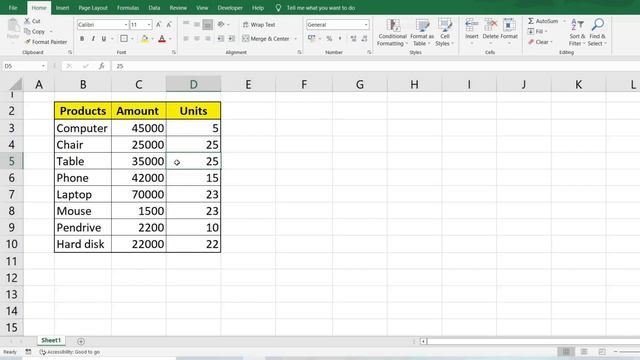Switch to the View tab
This screenshot has width=640, height=360.
(x=202, y=8)
